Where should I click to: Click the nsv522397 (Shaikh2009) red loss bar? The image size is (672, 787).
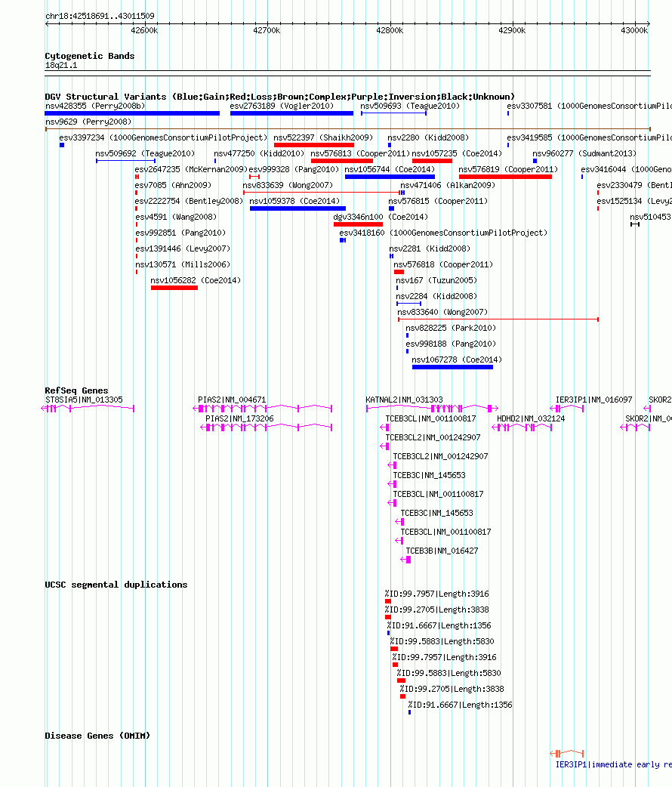[314, 145]
